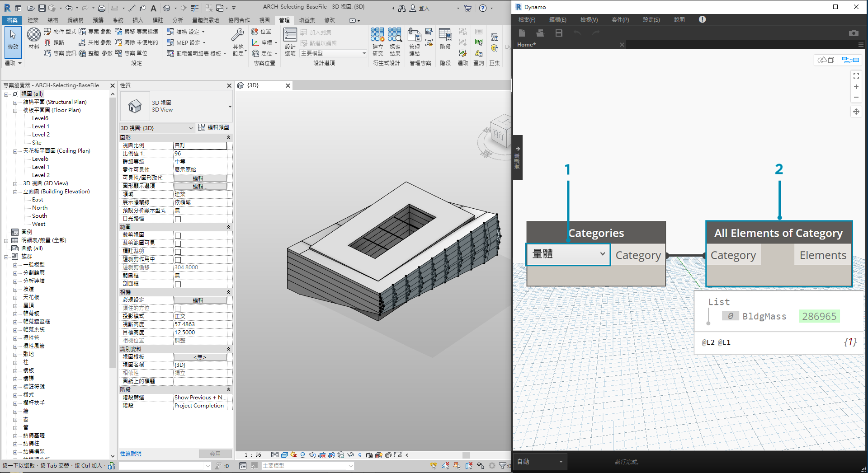Click the Undo arrow in Revit toolbar
Viewport: 868px width, 473px height.
click(69, 8)
